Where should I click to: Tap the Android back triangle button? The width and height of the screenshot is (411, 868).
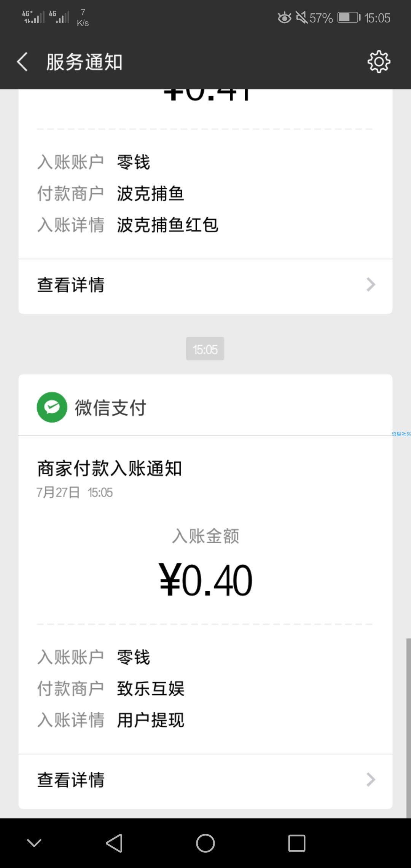[114, 843]
